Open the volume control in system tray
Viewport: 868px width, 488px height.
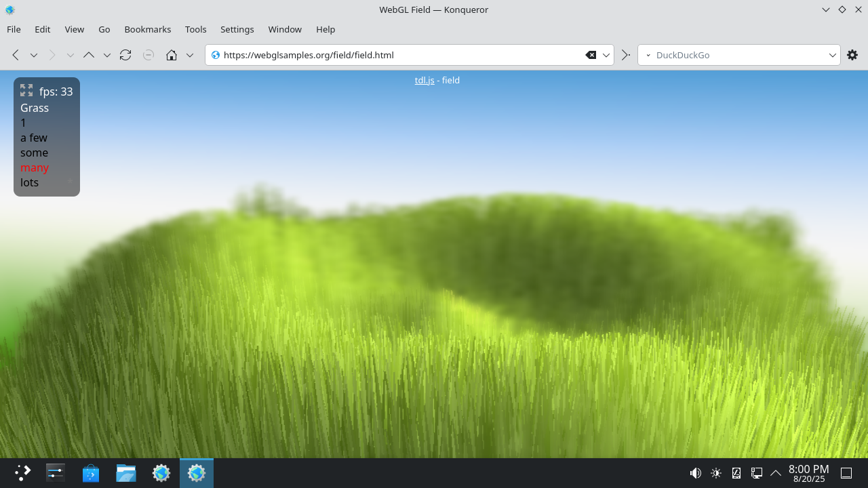(x=695, y=473)
